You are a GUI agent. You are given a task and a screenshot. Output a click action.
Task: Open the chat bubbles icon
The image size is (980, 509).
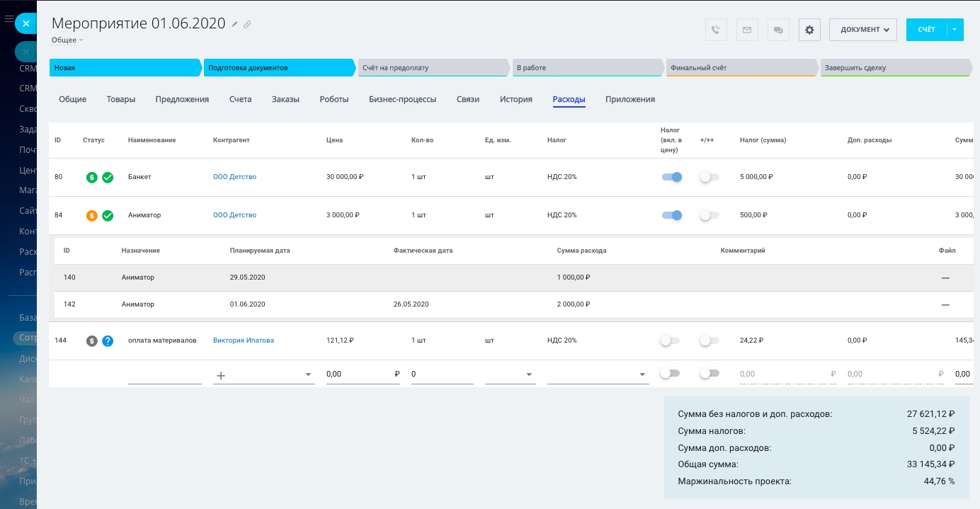[778, 30]
